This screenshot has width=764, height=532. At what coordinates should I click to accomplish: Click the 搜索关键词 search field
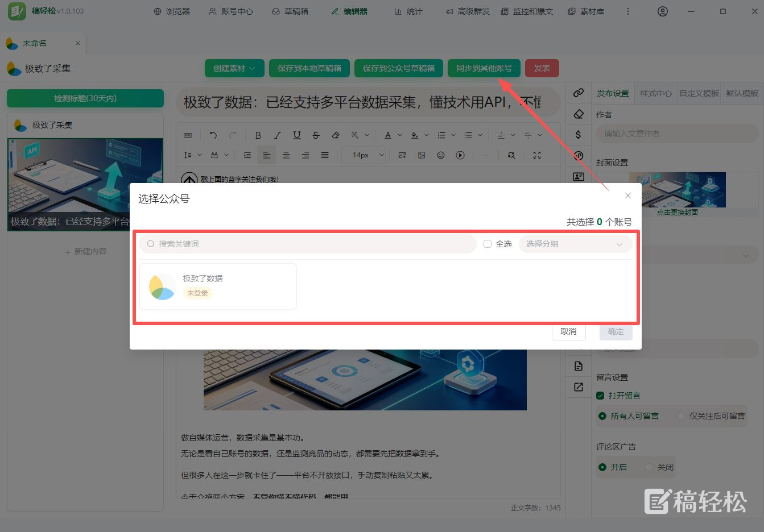pyautogui.click(x=308, y=244)
